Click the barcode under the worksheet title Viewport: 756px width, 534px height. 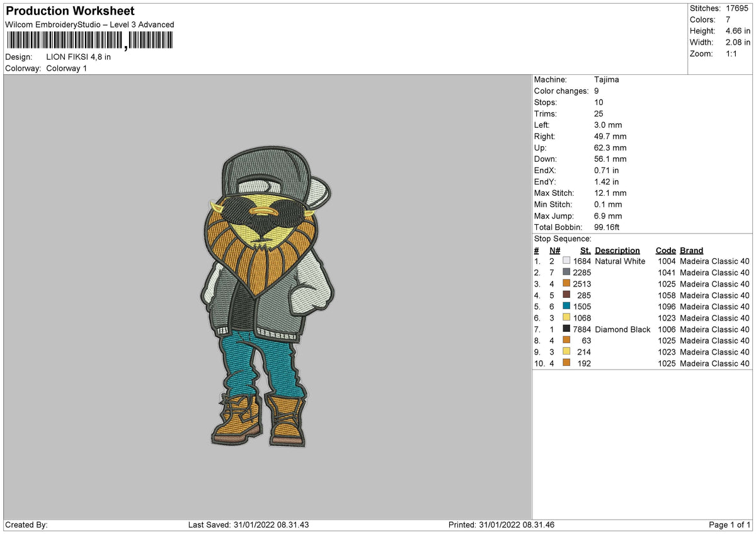pyautogui.click(x=89, y=41)
